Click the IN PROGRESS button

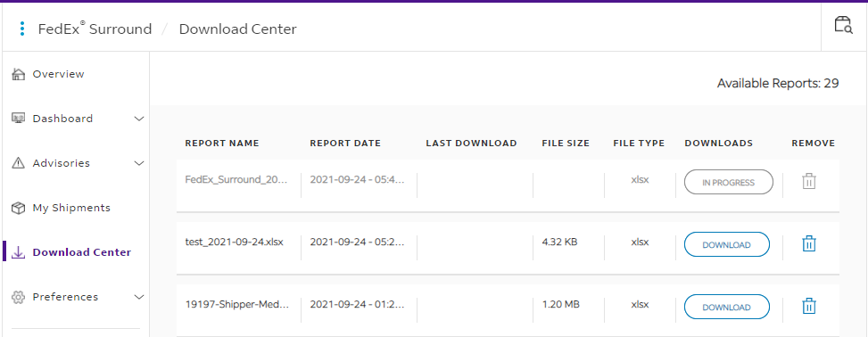729,182
